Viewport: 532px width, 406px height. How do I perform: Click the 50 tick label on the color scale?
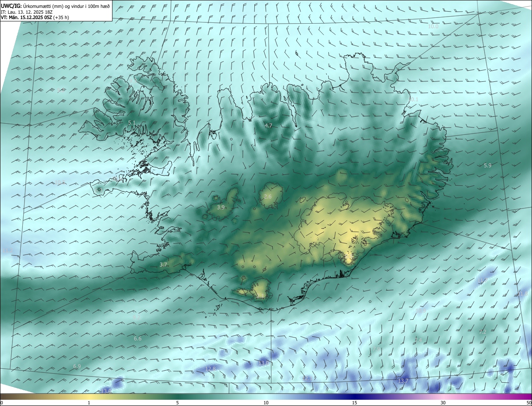(529, 403)
